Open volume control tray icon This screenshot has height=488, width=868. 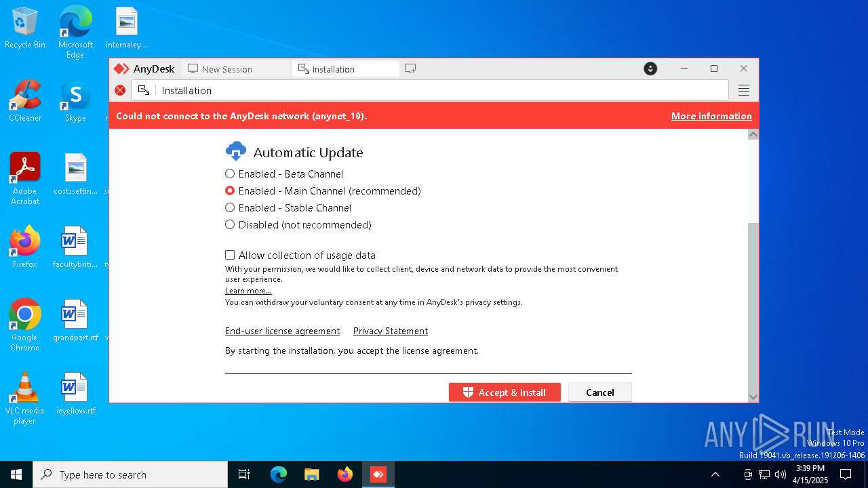click(781, 474)
